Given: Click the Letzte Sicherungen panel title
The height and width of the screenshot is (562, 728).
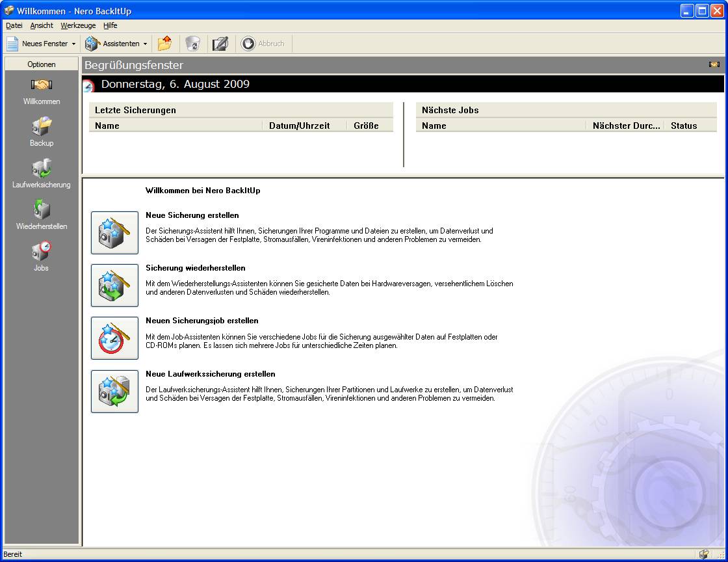Looking at the screenshot, I should pos(136,110).
